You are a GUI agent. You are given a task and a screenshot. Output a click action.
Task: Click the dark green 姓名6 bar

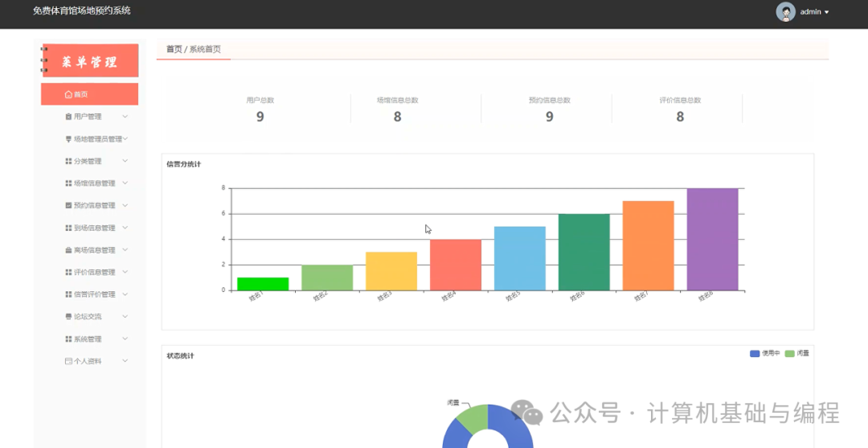[x=584, y=252]
